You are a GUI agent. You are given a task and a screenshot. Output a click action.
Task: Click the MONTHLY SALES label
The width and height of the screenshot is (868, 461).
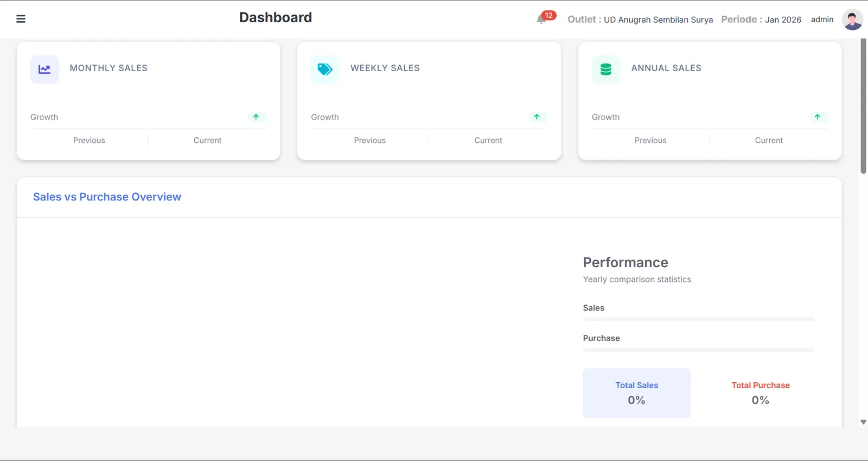pyautogui.click(x=108, y=68)
